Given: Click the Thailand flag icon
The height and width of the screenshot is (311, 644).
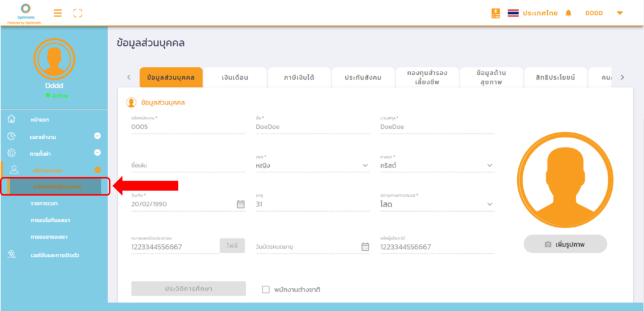Looking at the screenshot, I should coord(513,13).
